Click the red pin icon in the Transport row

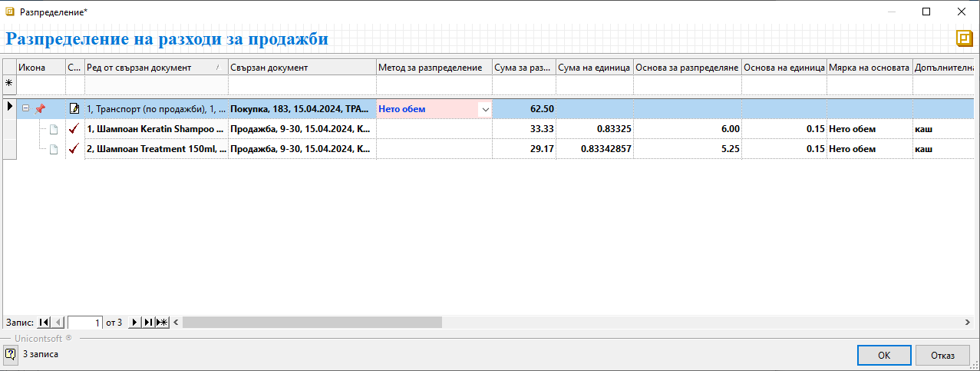click(40, 109)
